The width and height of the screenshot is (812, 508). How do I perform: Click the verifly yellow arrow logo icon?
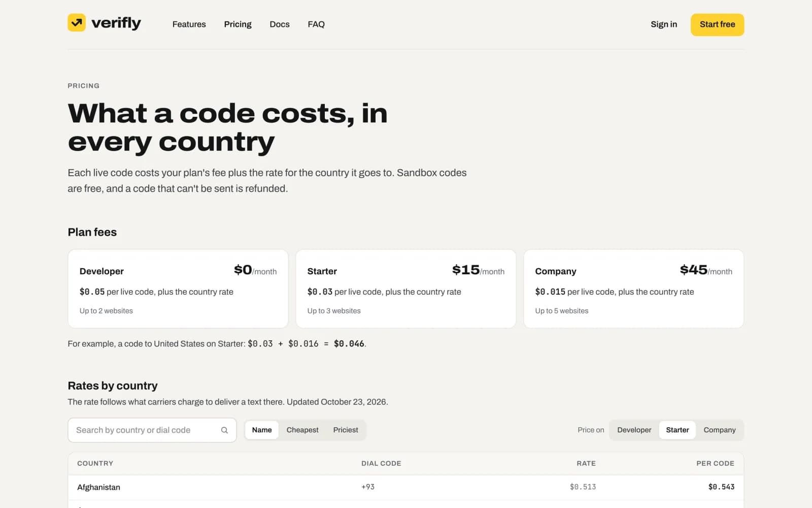click(77, 22)
